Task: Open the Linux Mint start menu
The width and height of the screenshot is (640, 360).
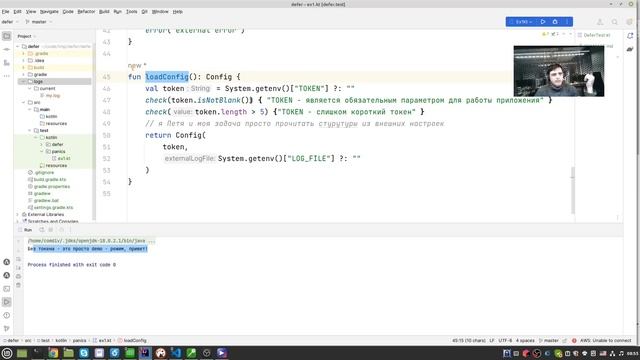Action: tap(7, 353)
